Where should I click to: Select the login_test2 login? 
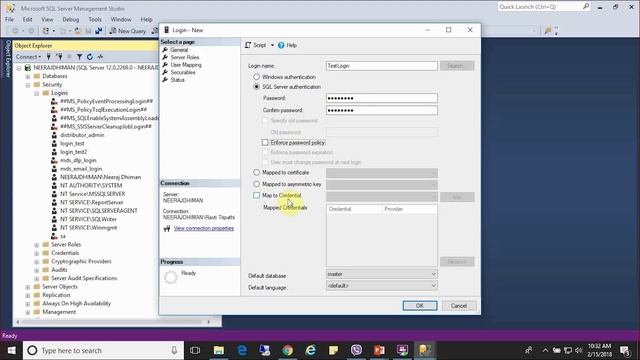tap(73, 152)
